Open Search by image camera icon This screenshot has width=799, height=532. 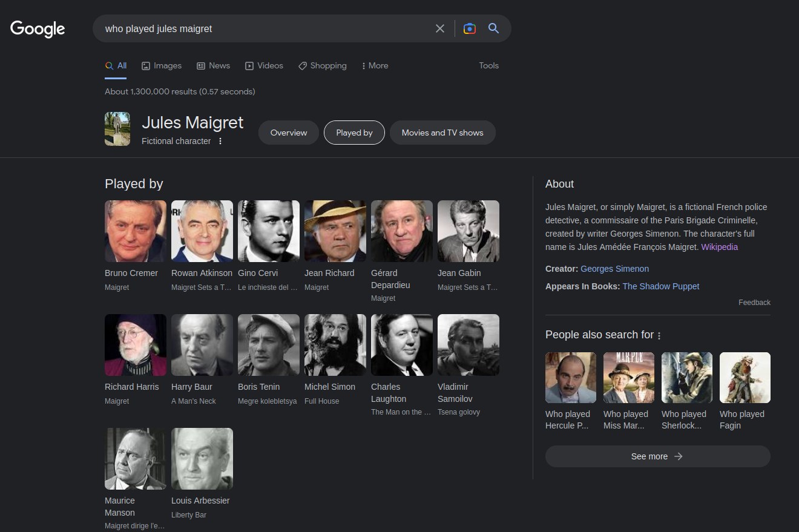click(469, 28)
